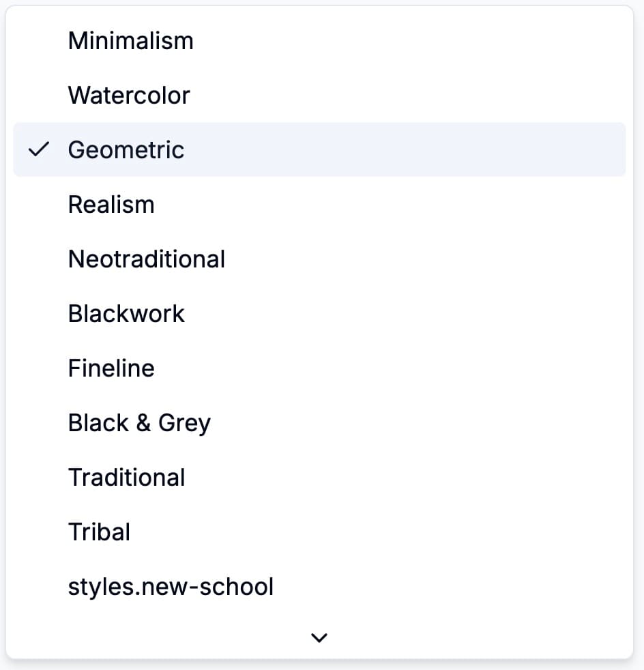Pick Tribal from the dropdown
This screenshot has height=670, width=644.
[x=99, y=532]
